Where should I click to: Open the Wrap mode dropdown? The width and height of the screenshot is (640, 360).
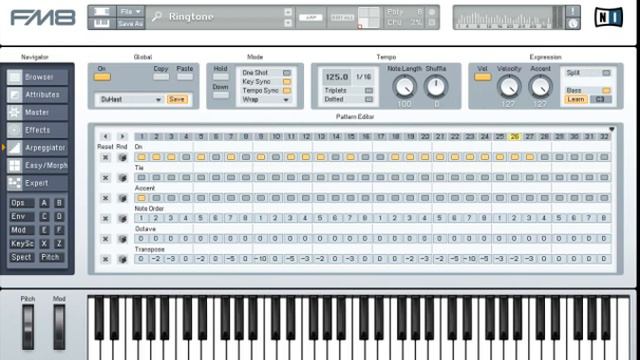tap(266, 100)
